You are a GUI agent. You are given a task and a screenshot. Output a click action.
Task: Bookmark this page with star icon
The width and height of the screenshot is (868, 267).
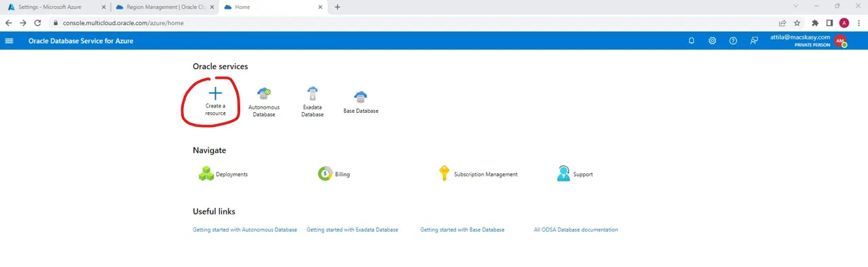[797, 22]
